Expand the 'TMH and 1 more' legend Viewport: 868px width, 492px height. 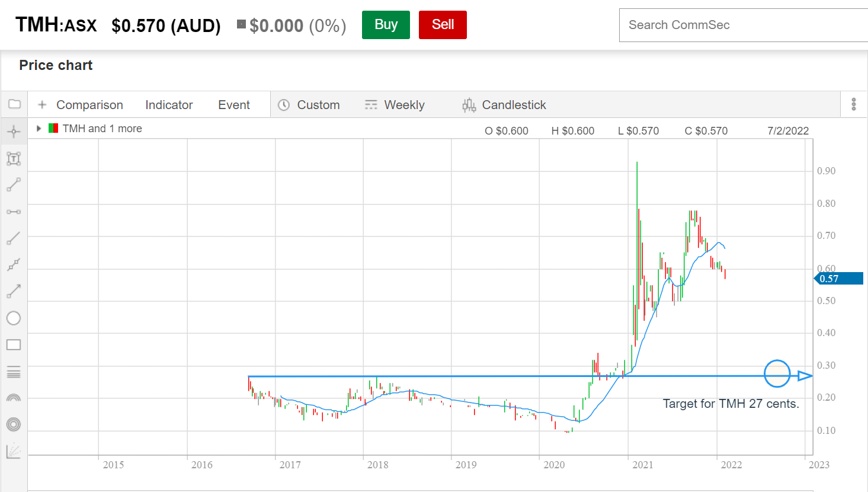pyautogui.click(x=39, y=129)
